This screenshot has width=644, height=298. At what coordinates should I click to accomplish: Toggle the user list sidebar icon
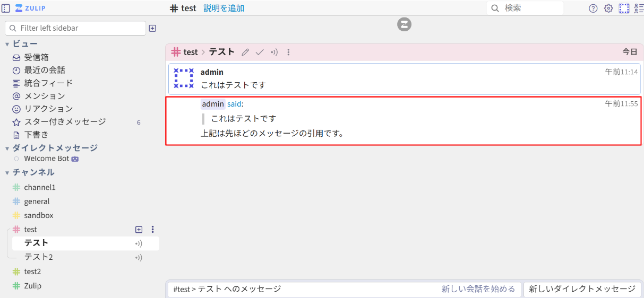click(639, 8)
